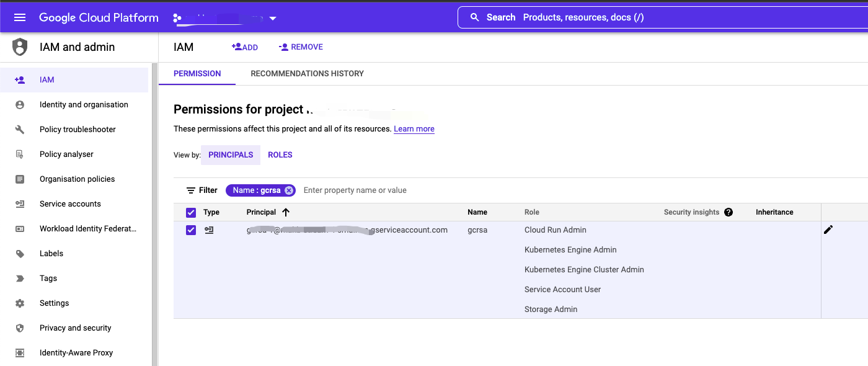Image resolution: width=868 pixels, height=366 pixels.
Task: Open the project selector dropdown
Action: point(273,17)
